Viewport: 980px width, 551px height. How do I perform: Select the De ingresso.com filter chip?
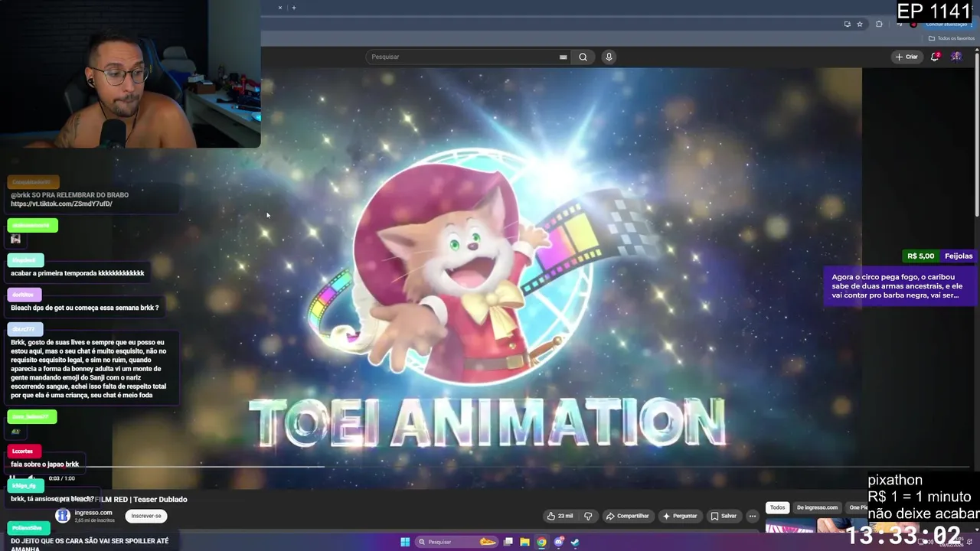[x=817, y=507]
